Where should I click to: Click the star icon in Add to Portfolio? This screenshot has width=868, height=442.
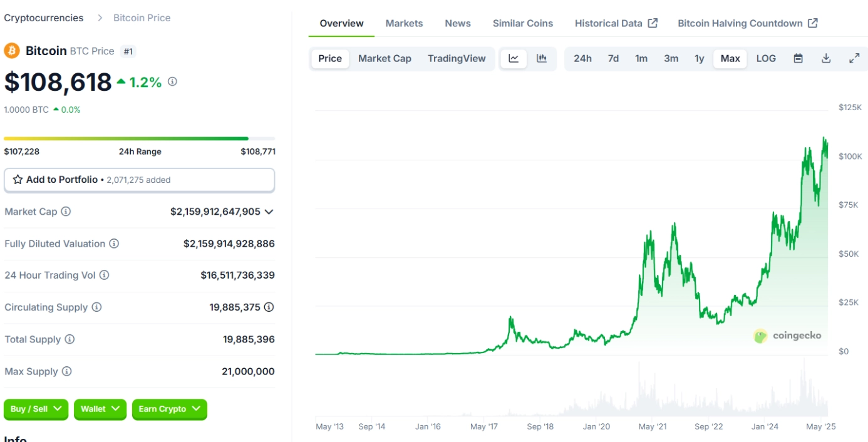(x=18, y=180)
